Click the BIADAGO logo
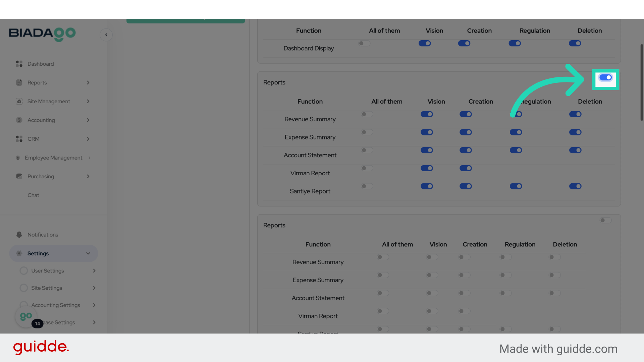This screenshot has height=362, width=644. (42, 34)
